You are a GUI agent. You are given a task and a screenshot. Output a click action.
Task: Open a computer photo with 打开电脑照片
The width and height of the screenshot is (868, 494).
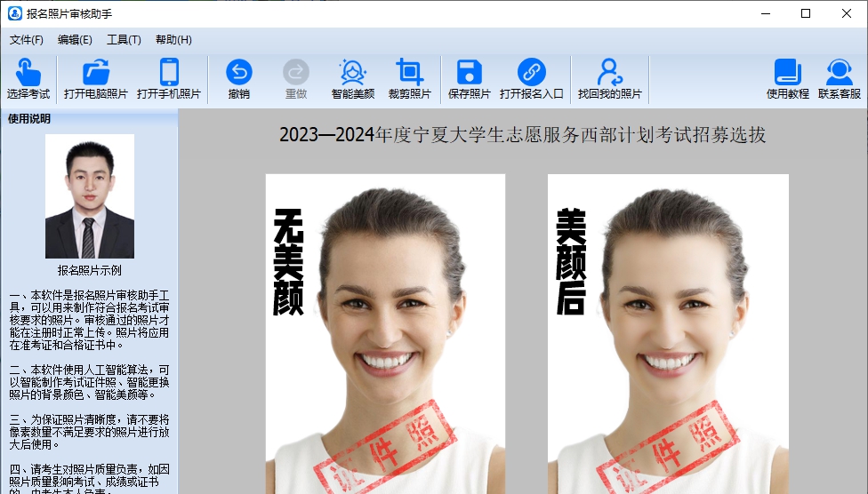[96, 79]
